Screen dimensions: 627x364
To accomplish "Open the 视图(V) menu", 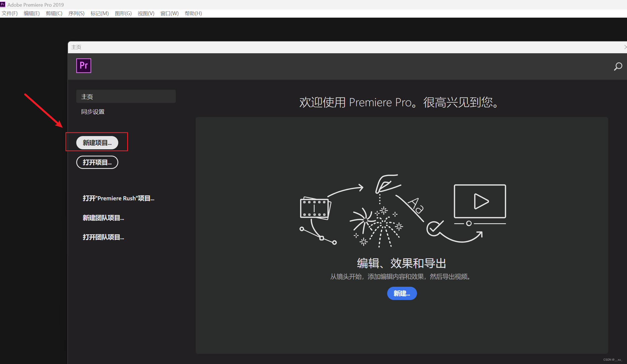I will click(146, 14).
